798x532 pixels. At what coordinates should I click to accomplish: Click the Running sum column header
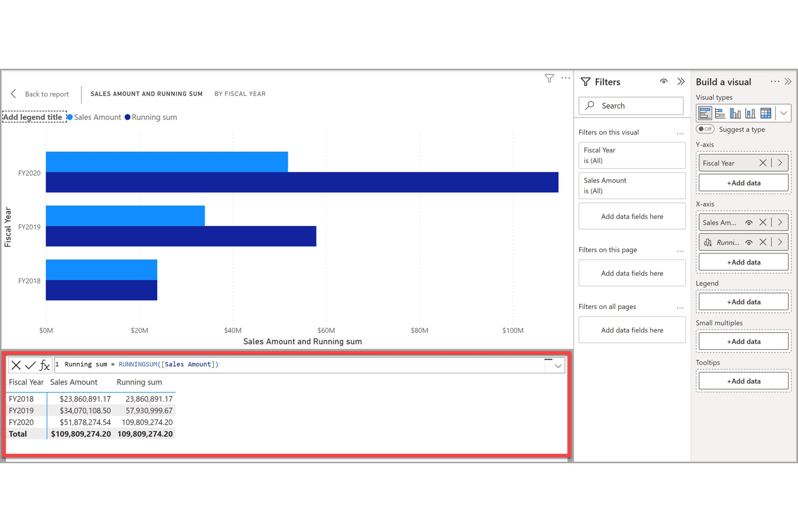pyautogui.click(x=139, y=382)
